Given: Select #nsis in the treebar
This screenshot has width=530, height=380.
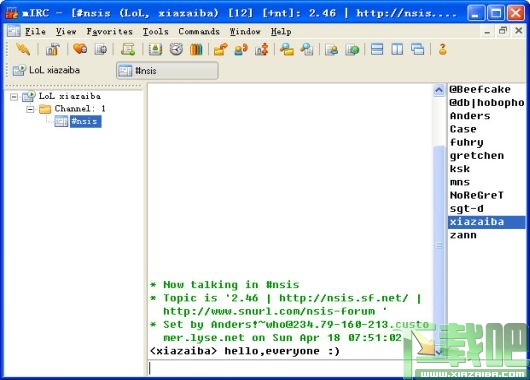Looking at the screenshot, I should (x=85, y=121).
